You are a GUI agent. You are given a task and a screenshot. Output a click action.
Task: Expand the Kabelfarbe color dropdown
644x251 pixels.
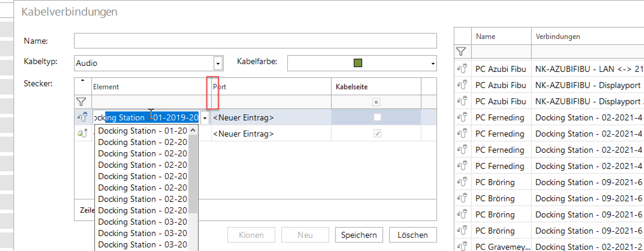pyautogui.click(x=433, y=63)
